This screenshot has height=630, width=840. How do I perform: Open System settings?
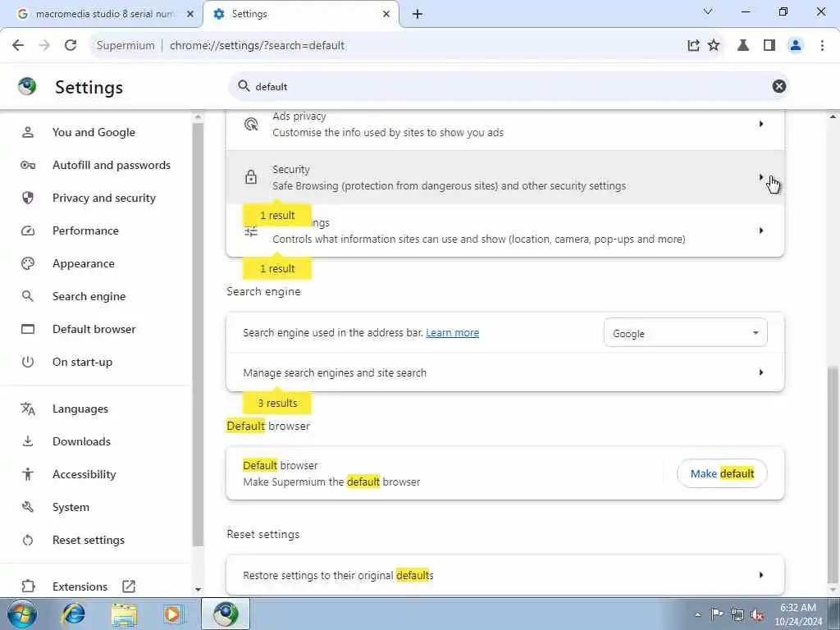click(71, 507)
